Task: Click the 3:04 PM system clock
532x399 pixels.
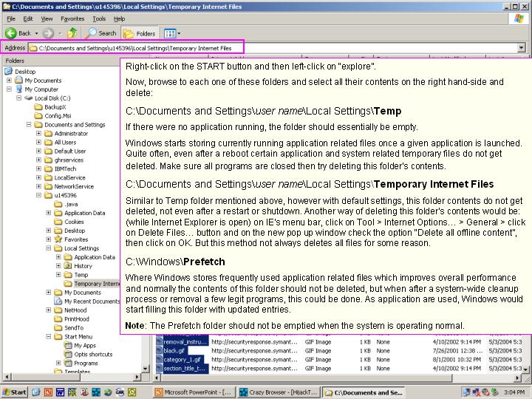Action: tap(515, 392)
